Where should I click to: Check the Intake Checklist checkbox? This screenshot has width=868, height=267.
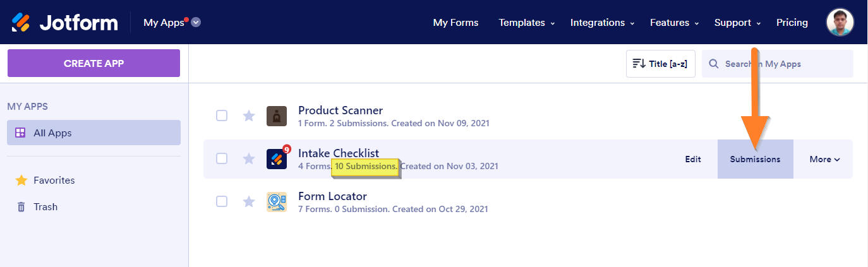click(x=222, y=158)
